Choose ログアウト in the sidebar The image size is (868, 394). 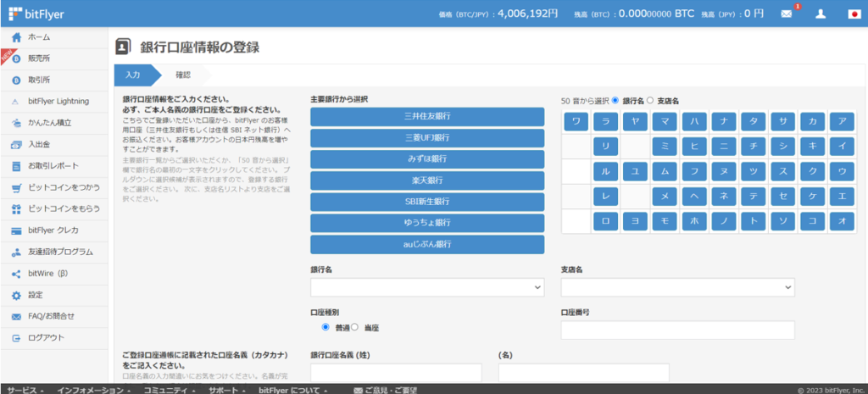[x=54, y=338]
